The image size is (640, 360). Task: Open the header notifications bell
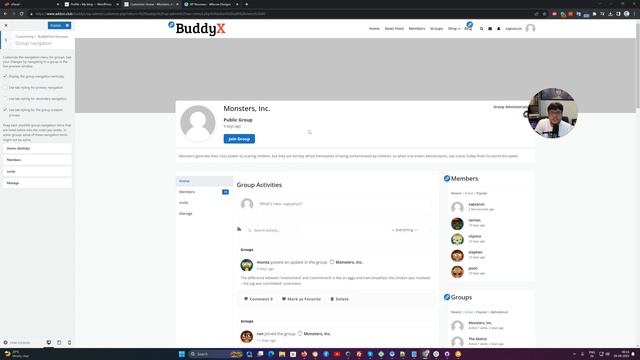click(x=498, y=29)
